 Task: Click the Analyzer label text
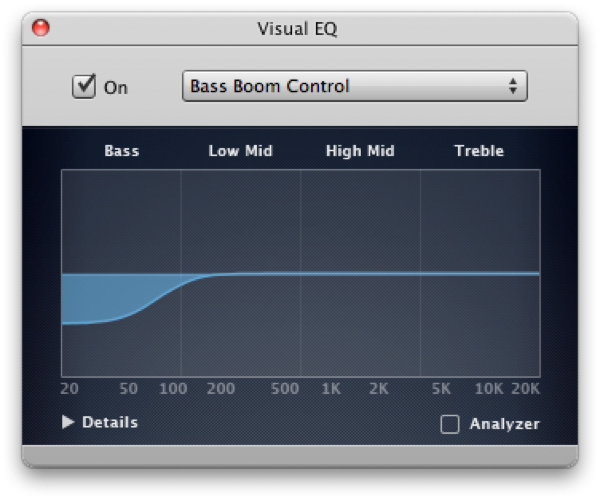pos(505,424)
